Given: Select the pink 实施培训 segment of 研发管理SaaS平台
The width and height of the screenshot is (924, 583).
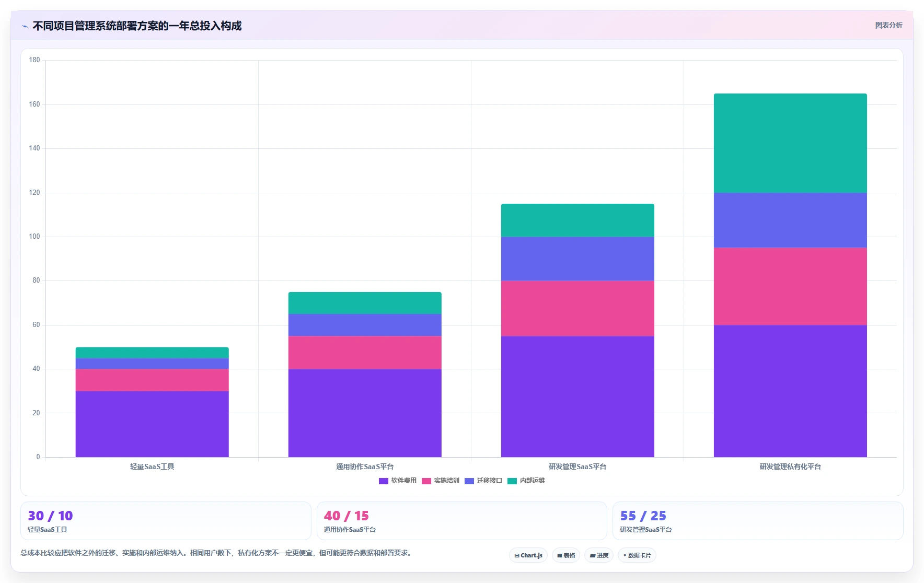Looking at the screenshot, I should [x=577, y=309].
